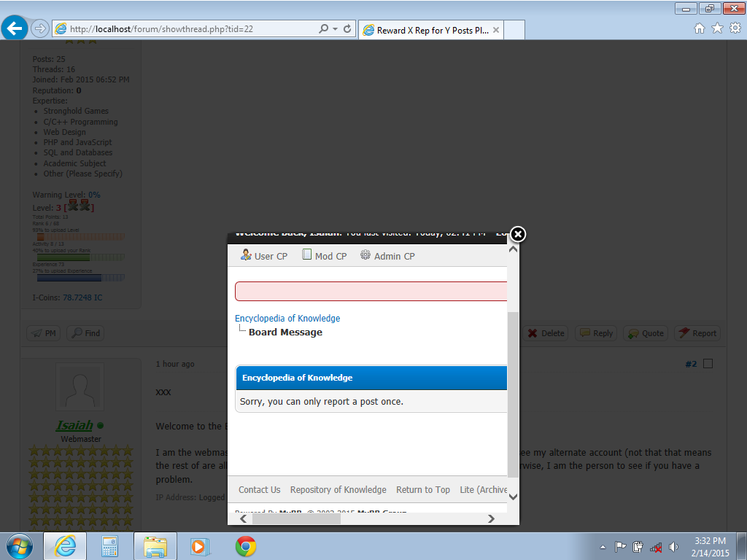Open Calculator from the taskbar

click(110, 546)
